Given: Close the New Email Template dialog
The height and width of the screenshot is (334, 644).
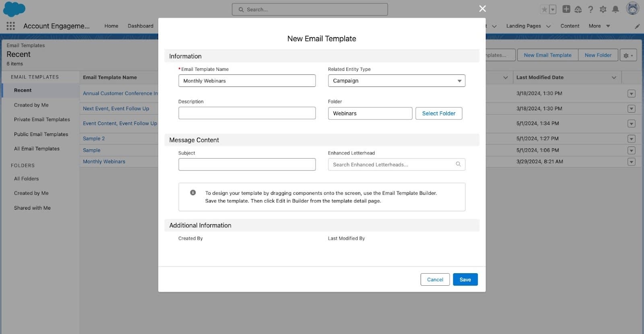Looking at the screenshot, I should [x=483, y=8].
